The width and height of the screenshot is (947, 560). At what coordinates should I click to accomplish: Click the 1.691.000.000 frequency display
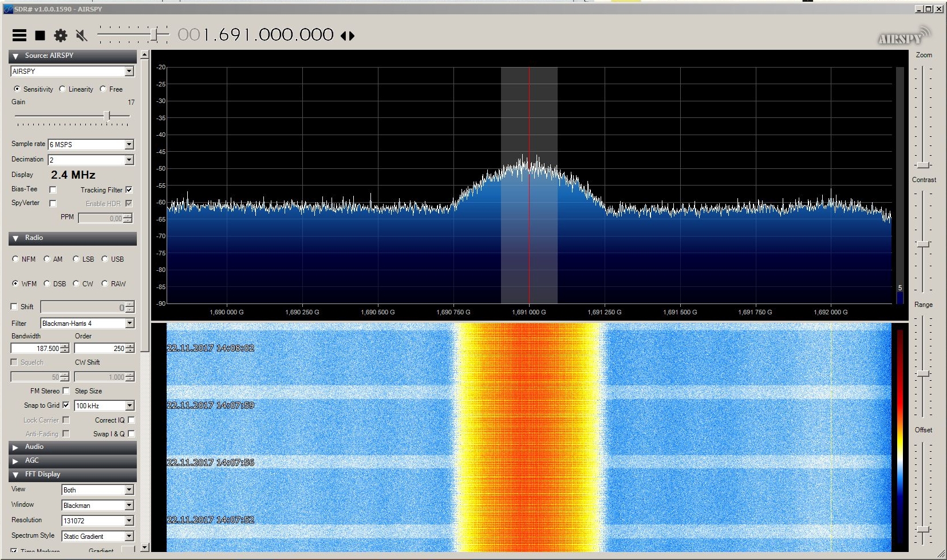click(x=255, y=35)
